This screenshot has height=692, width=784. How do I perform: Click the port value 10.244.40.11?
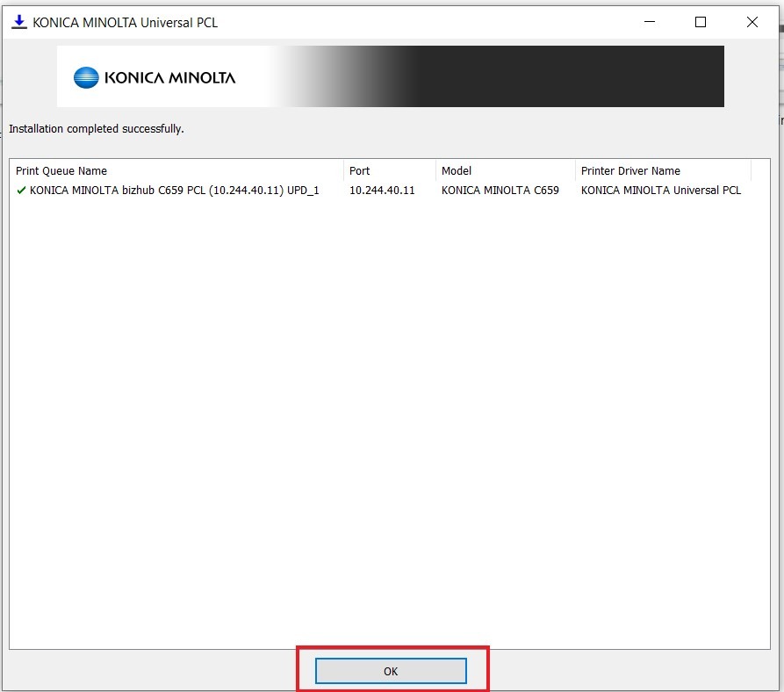click(x=382, y=191)
